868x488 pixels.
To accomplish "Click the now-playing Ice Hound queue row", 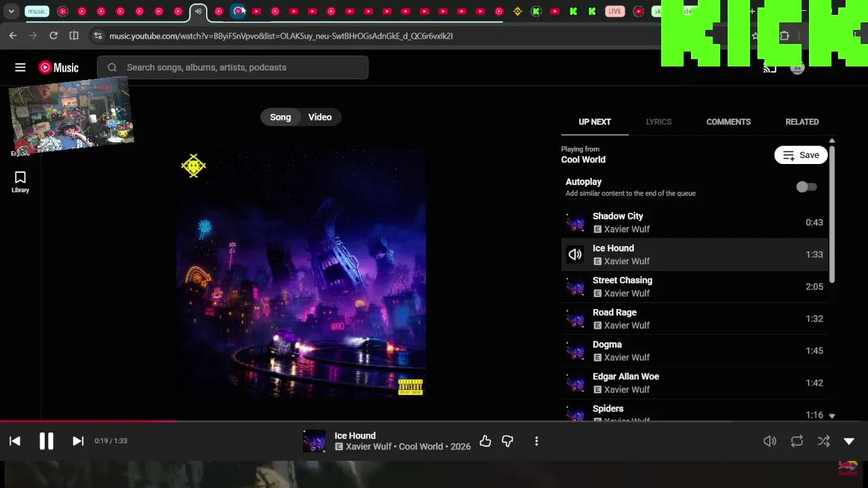I will (694, 254).
